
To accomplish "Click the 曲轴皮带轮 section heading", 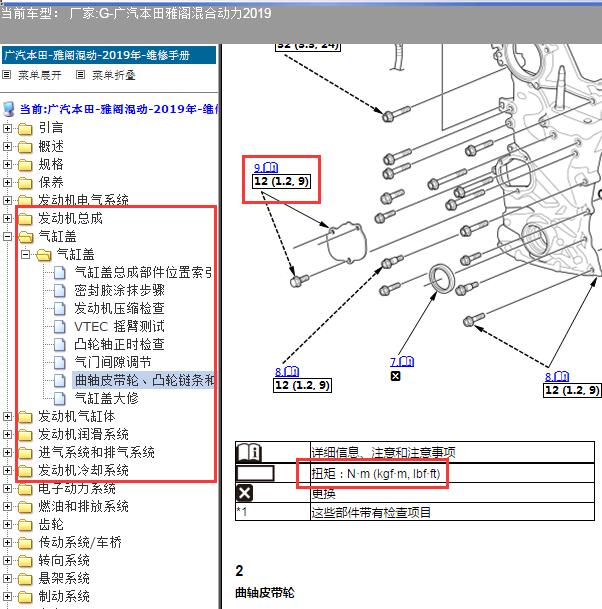I will coord(264,593).
